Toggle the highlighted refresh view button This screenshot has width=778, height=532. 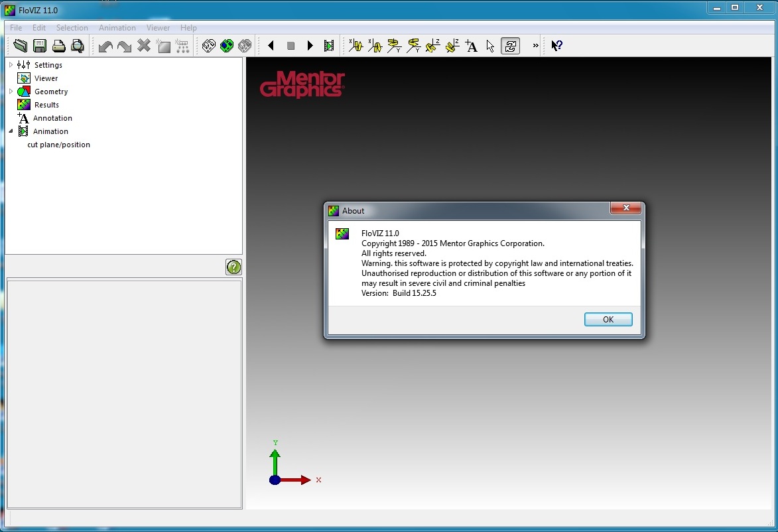click(x=510, y=46)
